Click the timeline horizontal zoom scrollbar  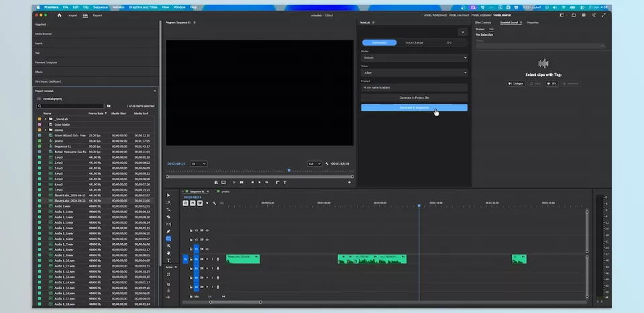[x=235, y=302]
